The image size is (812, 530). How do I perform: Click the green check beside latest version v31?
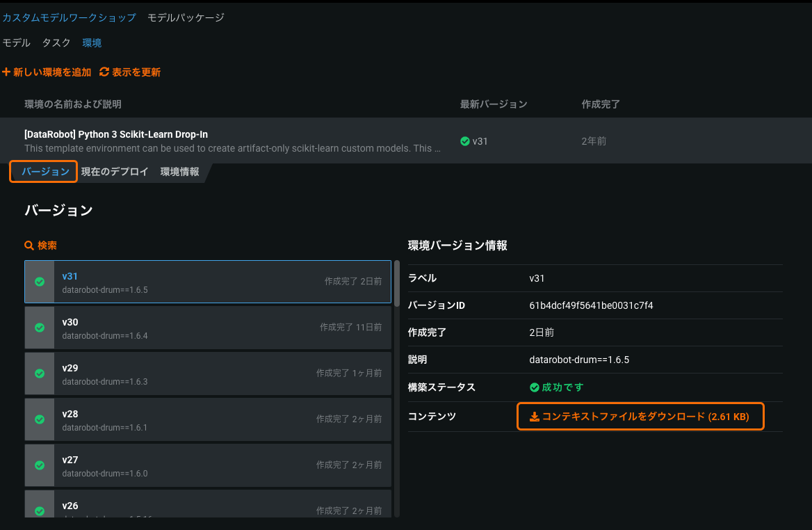coord(464,141)
